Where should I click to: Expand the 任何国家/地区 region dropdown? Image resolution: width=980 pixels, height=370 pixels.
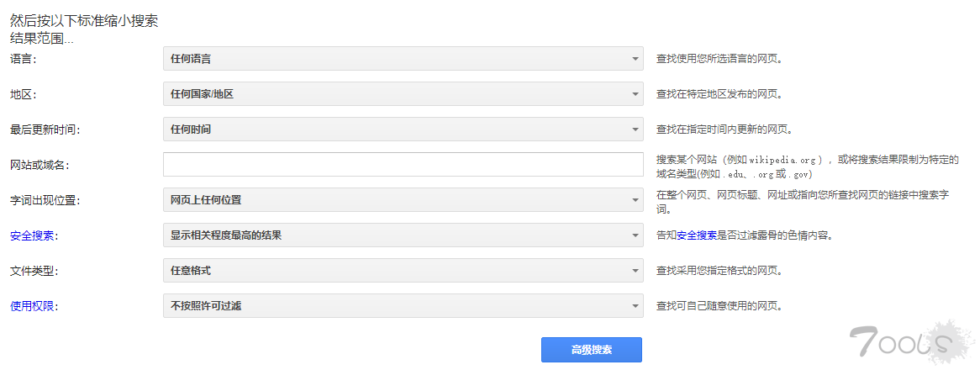coord(403,94)
